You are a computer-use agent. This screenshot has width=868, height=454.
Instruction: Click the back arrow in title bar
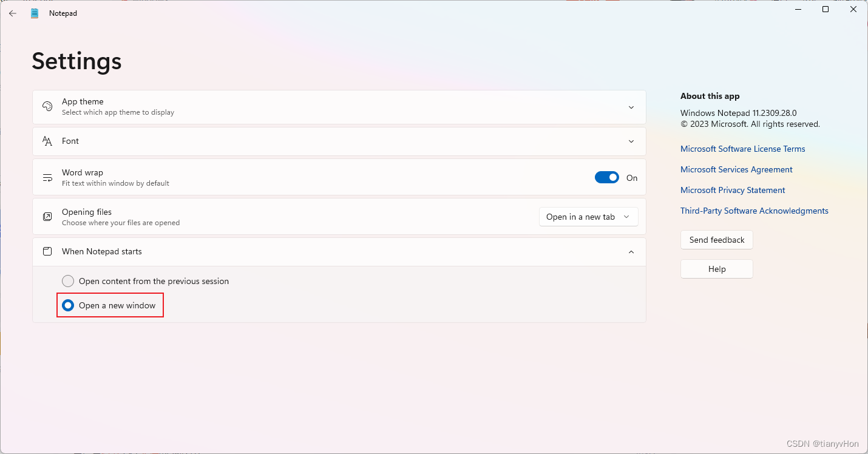[13, 13]
